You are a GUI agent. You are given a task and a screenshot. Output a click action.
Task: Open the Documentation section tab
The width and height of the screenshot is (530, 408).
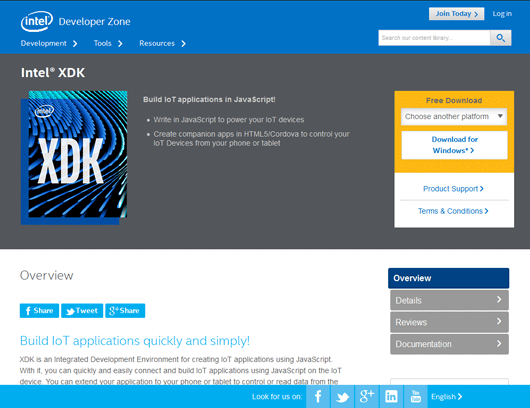tap(449, 344)
